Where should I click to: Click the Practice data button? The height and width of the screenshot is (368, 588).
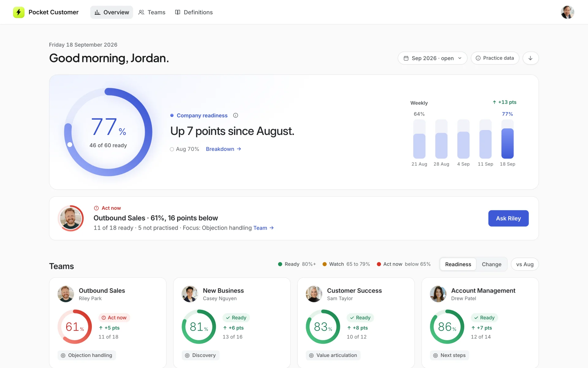tap(495, 58)
